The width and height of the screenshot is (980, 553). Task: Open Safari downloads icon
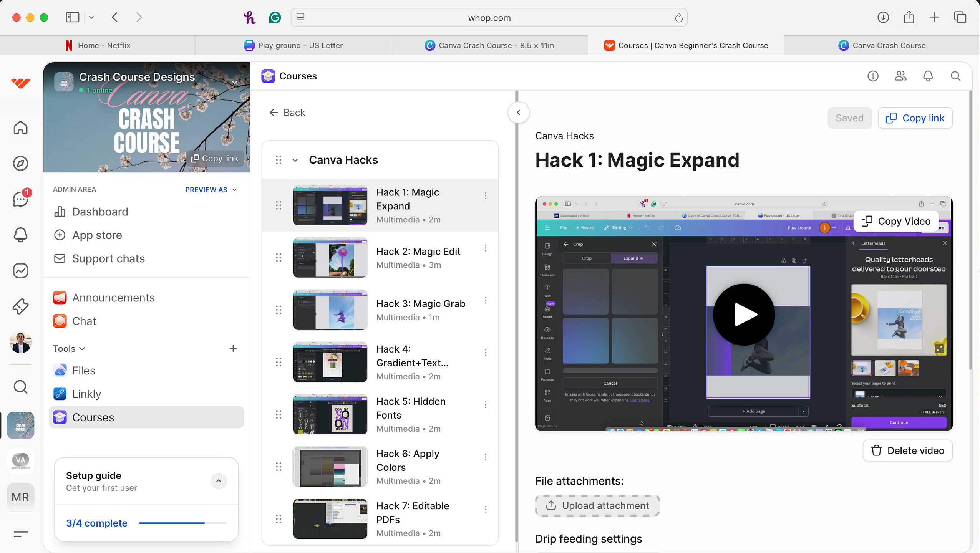point(883,17)
